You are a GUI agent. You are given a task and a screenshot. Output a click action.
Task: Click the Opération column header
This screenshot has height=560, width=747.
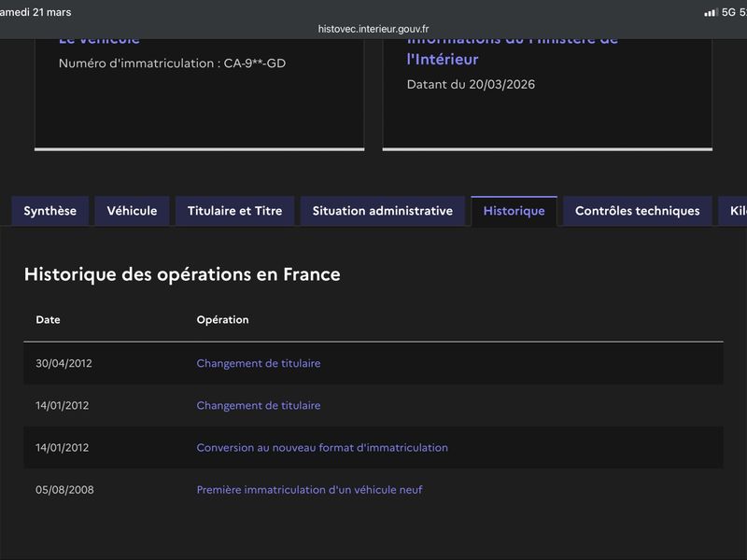coord(222,320)
